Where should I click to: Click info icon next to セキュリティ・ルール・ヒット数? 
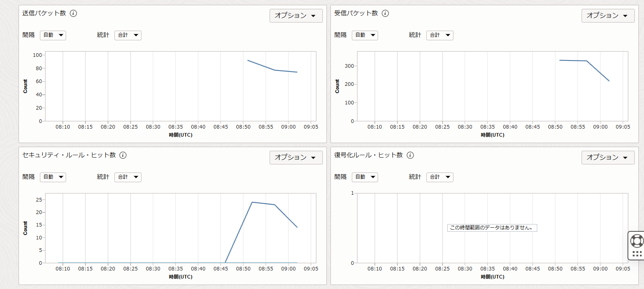(x=123, y=155)
